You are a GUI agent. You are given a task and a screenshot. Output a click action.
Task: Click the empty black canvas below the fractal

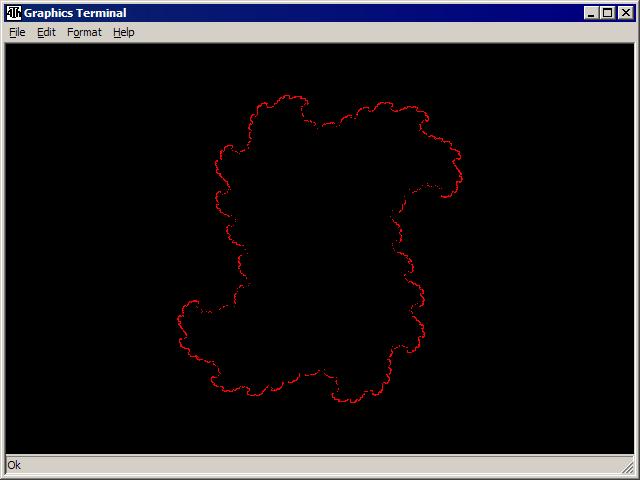tap(320, 430)
